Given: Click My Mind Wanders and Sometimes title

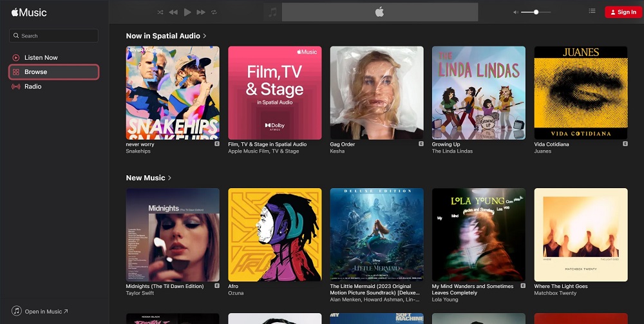Looking at the screenshot, I should [x=473, y=289].
